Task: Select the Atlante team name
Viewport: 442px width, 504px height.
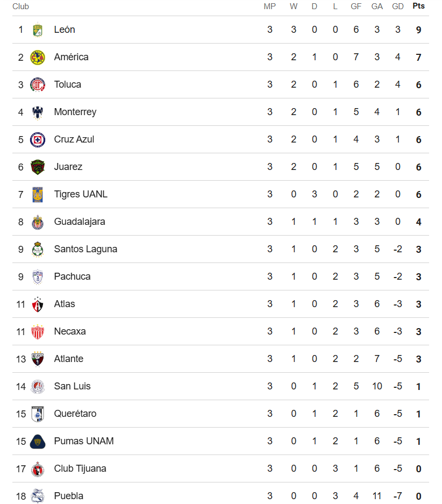Action: coord(68,359)
